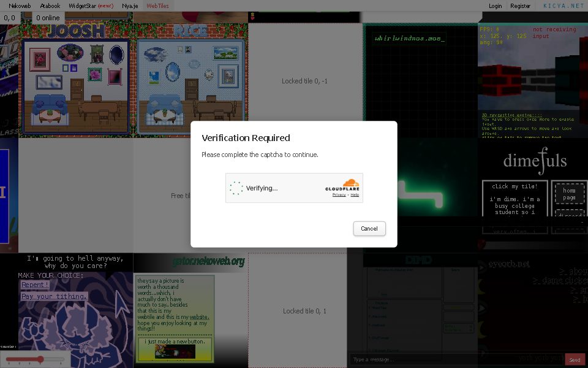
Task: Click the new button image in gator tile
Action: coord(175,351)
